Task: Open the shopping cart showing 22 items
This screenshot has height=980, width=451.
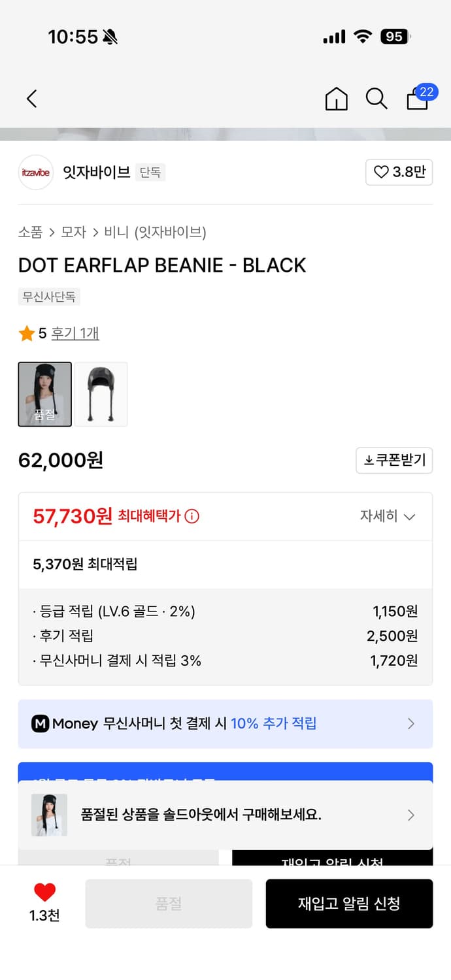Action: pos(417,99)
